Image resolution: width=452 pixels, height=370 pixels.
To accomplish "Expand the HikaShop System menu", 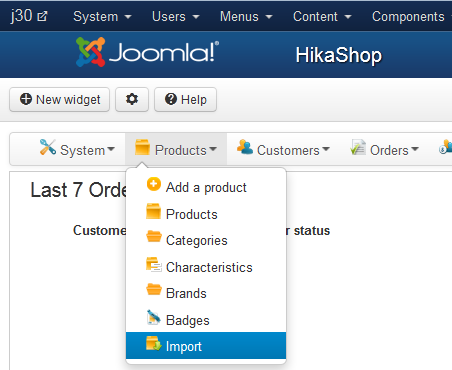I will [77, 149].
